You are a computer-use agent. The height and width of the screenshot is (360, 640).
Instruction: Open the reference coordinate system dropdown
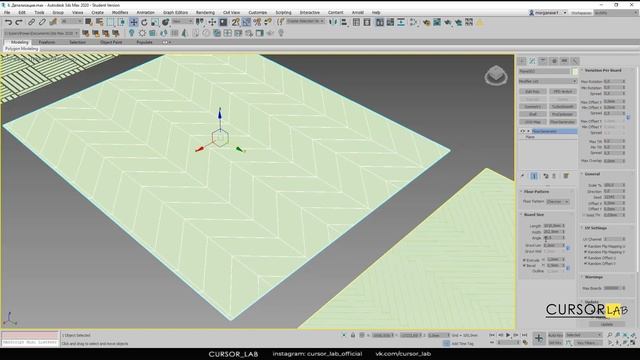click(x=182, y=21)
